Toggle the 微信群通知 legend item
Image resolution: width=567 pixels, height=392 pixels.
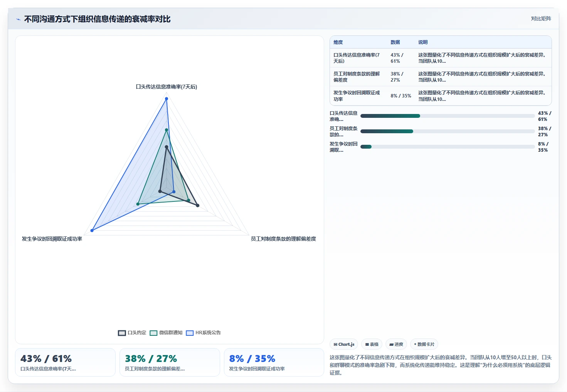(x=166, y=333)
